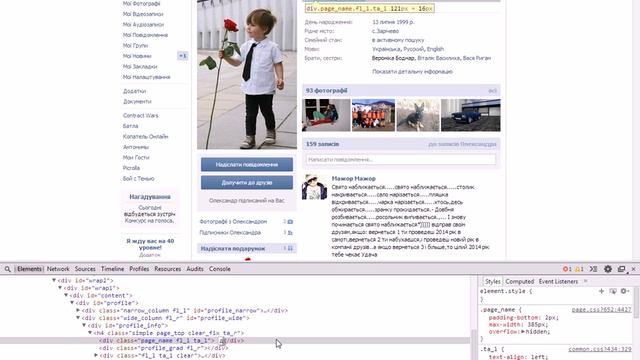Click gift icon beside Надіслати подарунок

pos(290,248)
